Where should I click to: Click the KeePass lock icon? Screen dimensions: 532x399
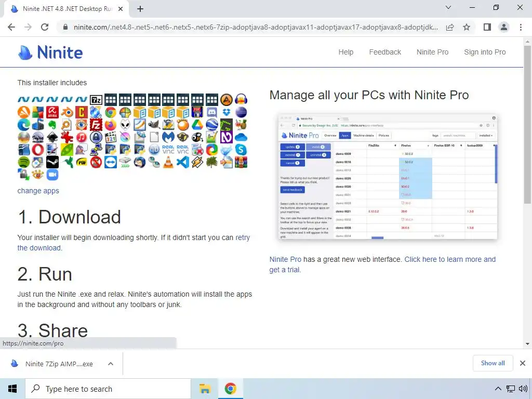[x=96, y=137]
